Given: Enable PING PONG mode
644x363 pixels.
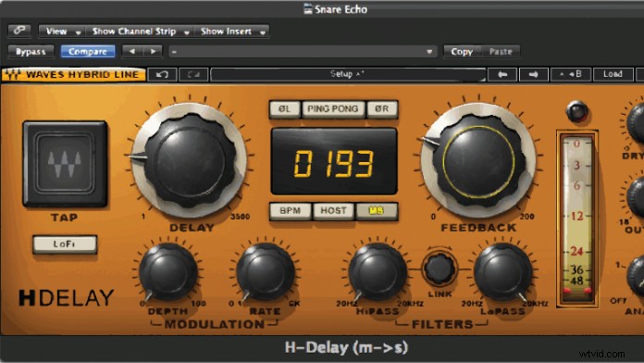Looking at the screenshot, I should click(x=333, y=109).
